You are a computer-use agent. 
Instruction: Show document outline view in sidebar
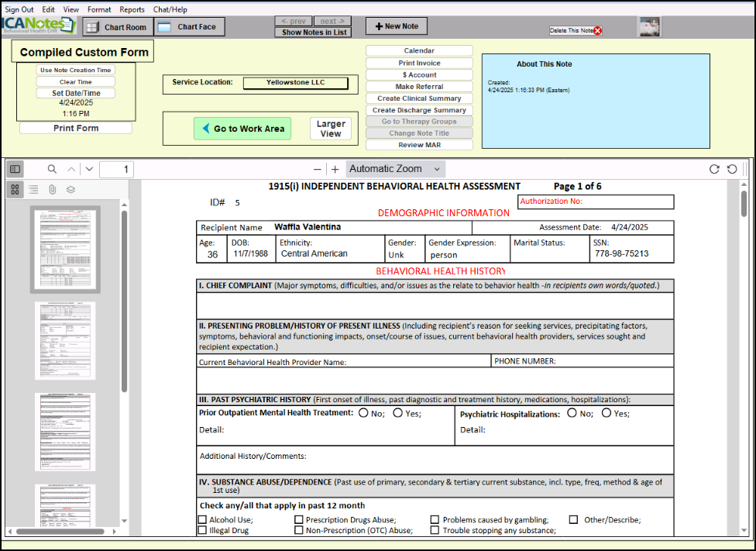[x=33, y=189]
